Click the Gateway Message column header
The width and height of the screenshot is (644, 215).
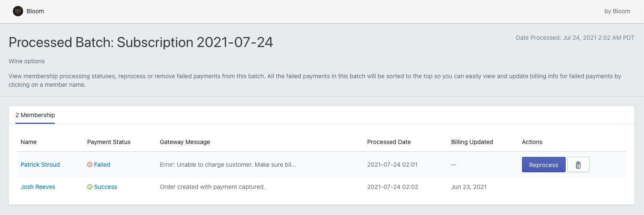[x=185, y=142]
